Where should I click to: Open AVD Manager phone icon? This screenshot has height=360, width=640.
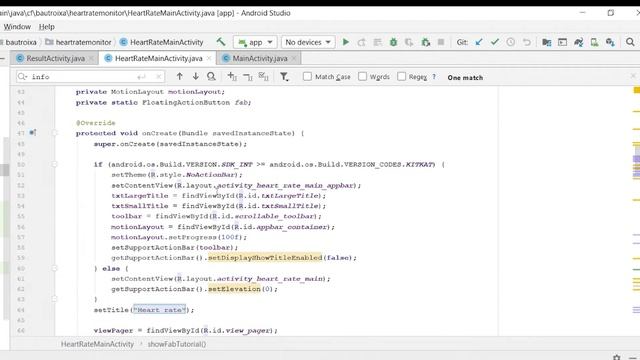tap(594, 42)
